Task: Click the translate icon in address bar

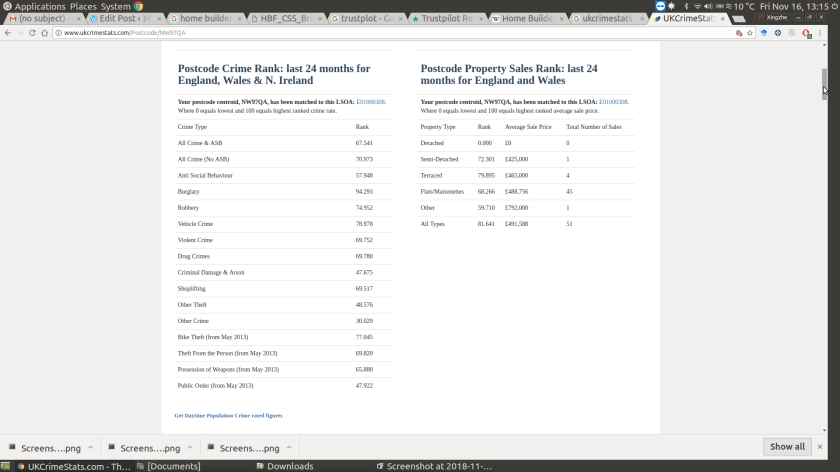Action: click(x=739, y=33)
